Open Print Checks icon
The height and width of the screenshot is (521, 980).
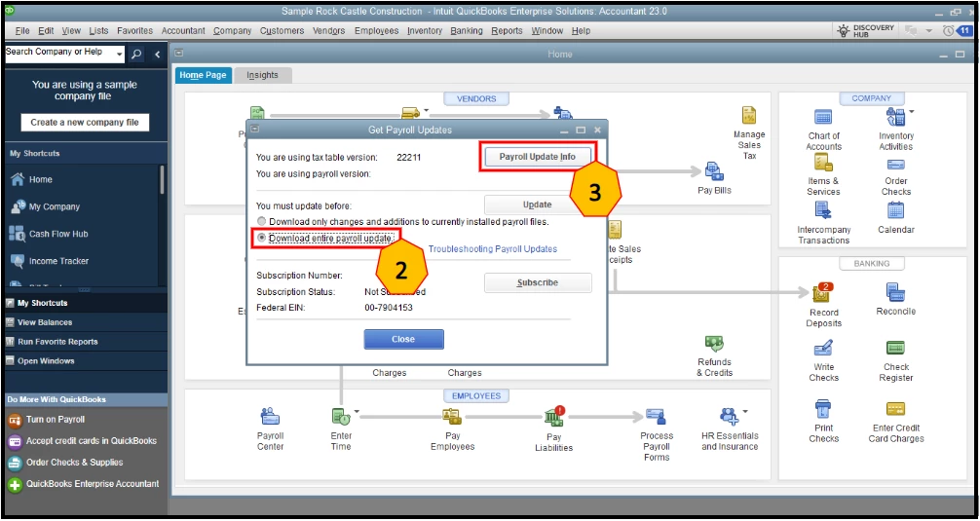[x=823, y=409]
